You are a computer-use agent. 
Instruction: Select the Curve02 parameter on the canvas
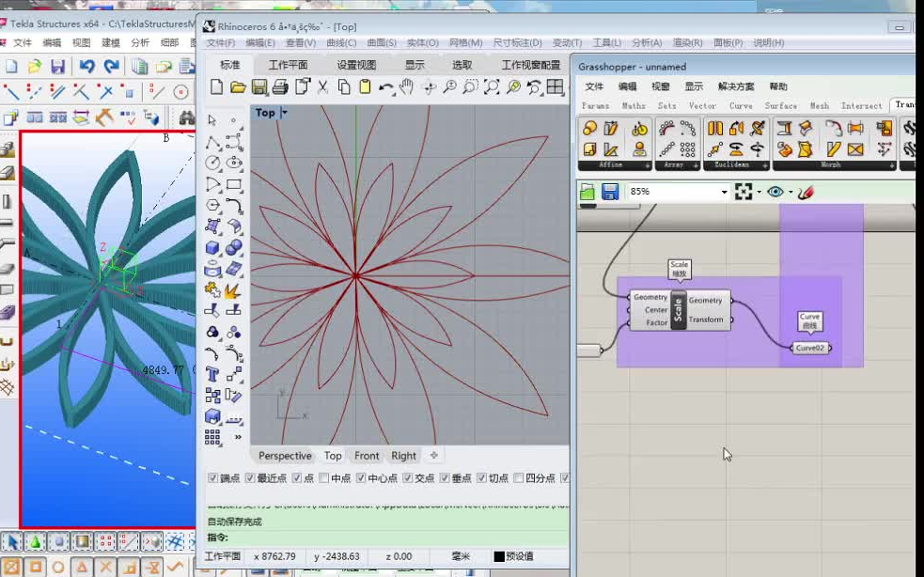click(x=809, y=350)
